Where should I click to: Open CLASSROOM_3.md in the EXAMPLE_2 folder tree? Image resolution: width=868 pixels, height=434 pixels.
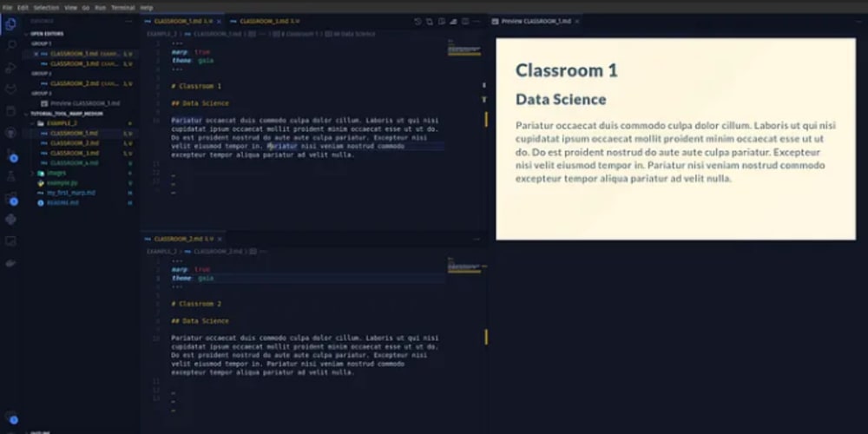[74, 154]
